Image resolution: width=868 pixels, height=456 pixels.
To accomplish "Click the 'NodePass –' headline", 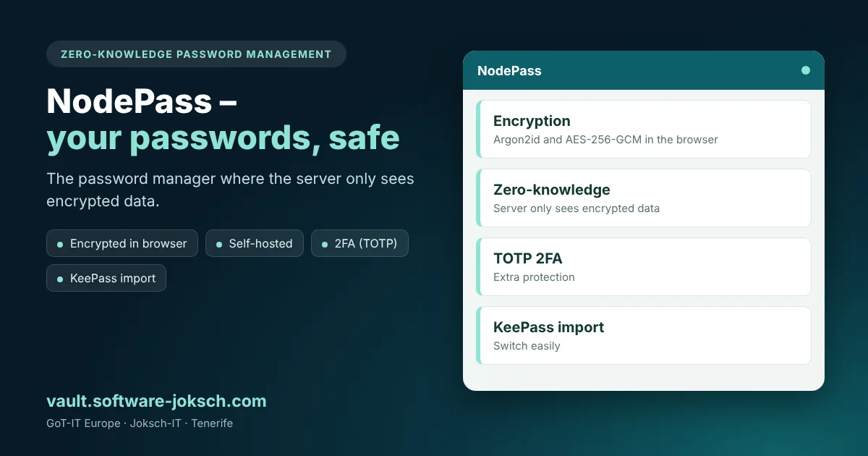I will point(142,101).
